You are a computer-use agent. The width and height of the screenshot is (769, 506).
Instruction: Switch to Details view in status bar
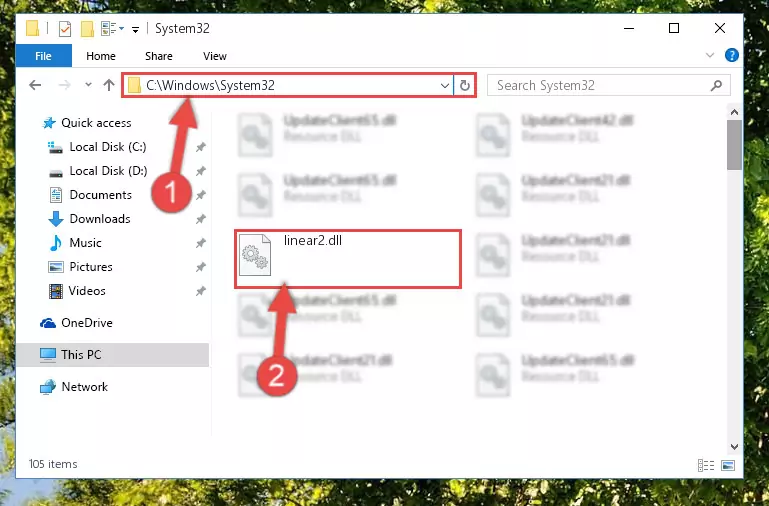tap(706, 465)
